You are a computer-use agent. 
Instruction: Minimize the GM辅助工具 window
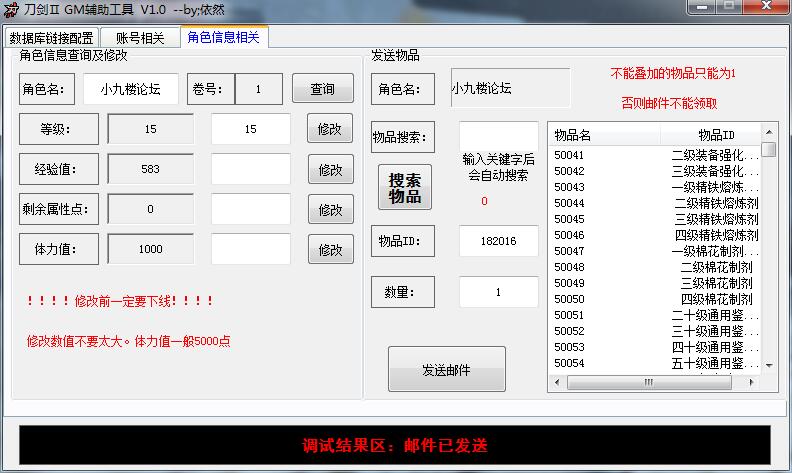click(701, 7)
